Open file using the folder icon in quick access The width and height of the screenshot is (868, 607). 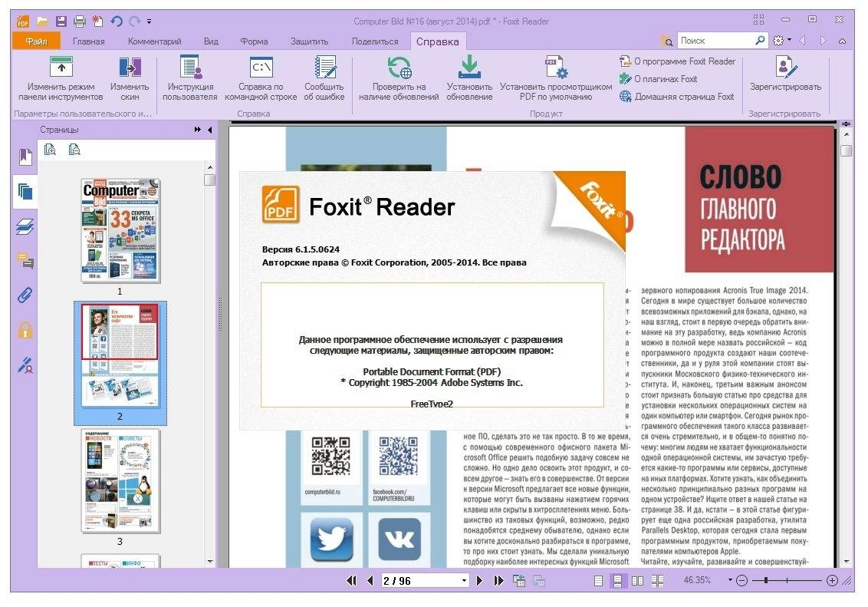42,21
